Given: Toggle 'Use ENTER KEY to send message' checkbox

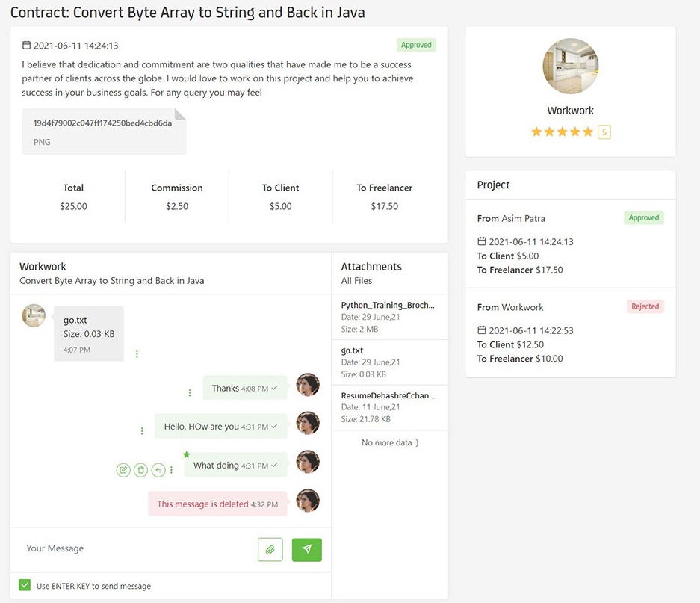Looking at the screenshot, I should coord(25,585).
